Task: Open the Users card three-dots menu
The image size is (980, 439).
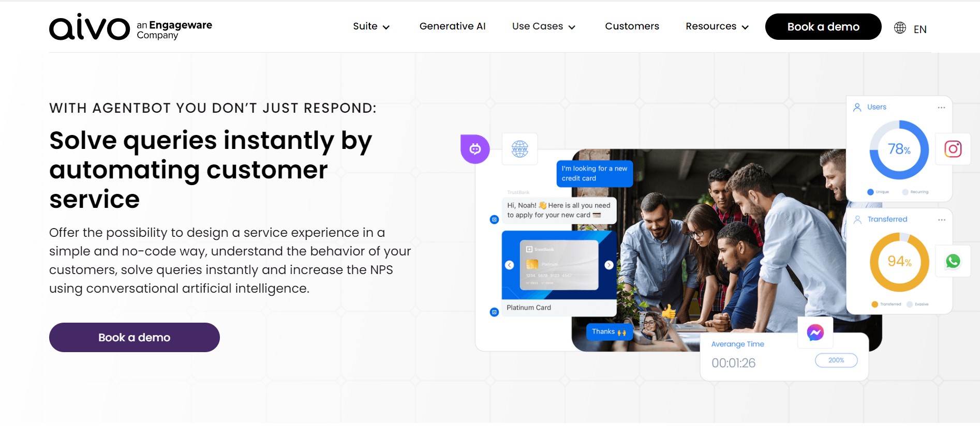Action: coord(941,108)
